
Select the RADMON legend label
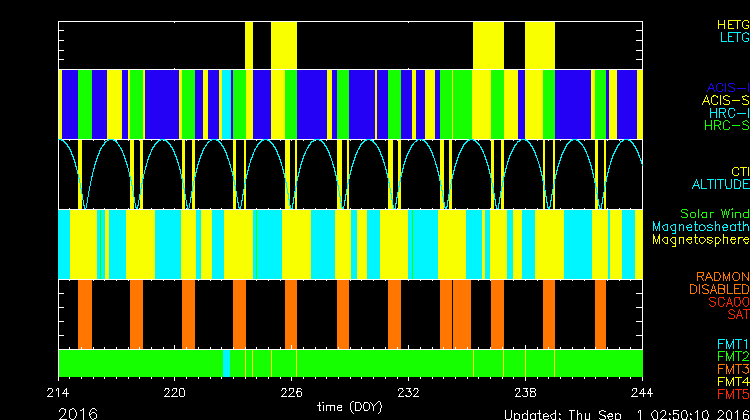[724, 276]
